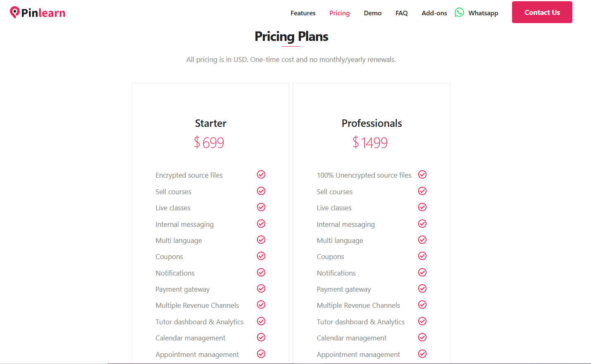Screen dimensions: 591x364
Task: Click the Multi language checkmark under Professionals
Action: (x=422, y=240)
